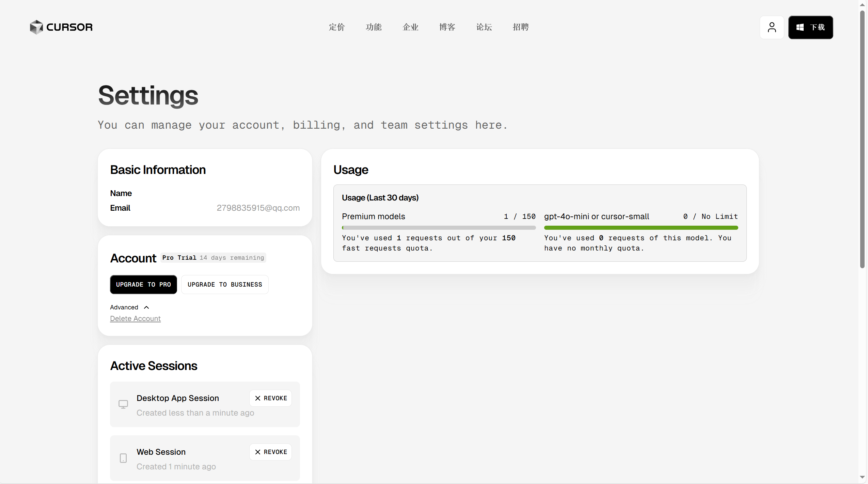Open the 论坛 forum link
Viewport: 868px width, 484px height.
click(484, 27)
